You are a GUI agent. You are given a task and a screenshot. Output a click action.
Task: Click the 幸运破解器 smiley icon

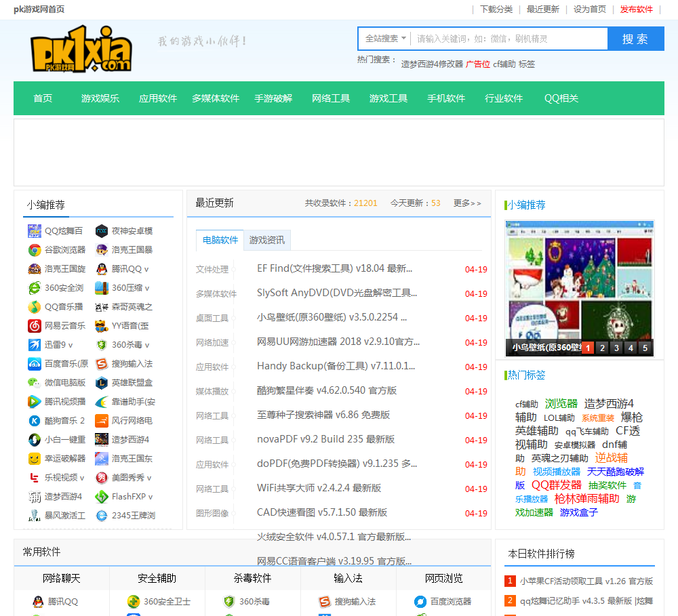click(34, 458)
